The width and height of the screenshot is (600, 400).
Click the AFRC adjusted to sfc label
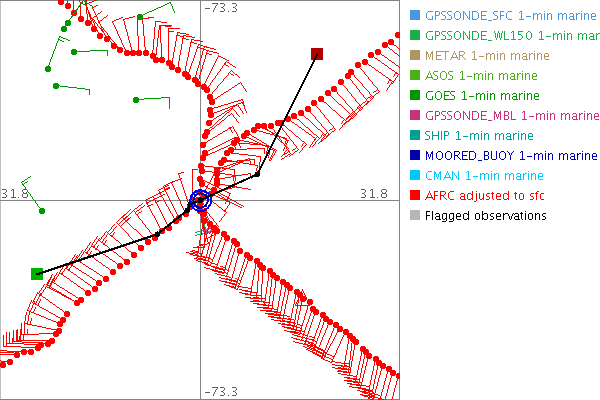tap(487, 195)
